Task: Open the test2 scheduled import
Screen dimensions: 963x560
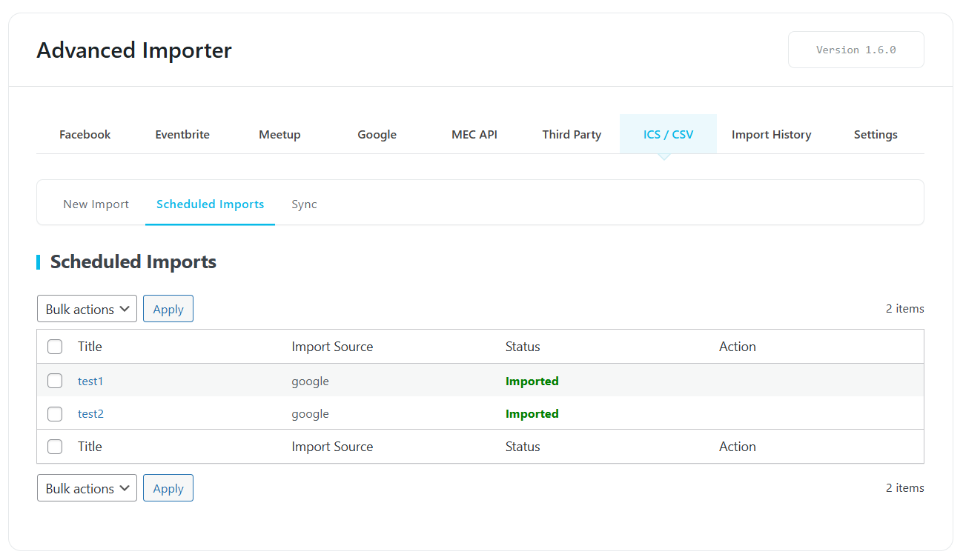Action: (90, 414)
